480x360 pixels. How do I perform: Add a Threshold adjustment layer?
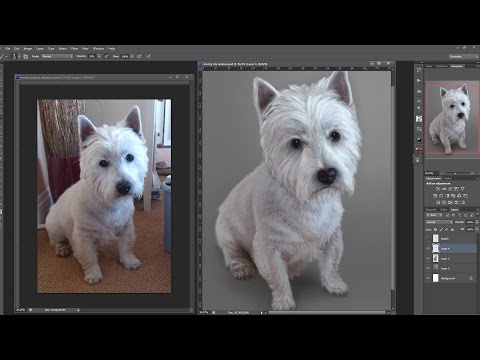[x=450, y=202]
